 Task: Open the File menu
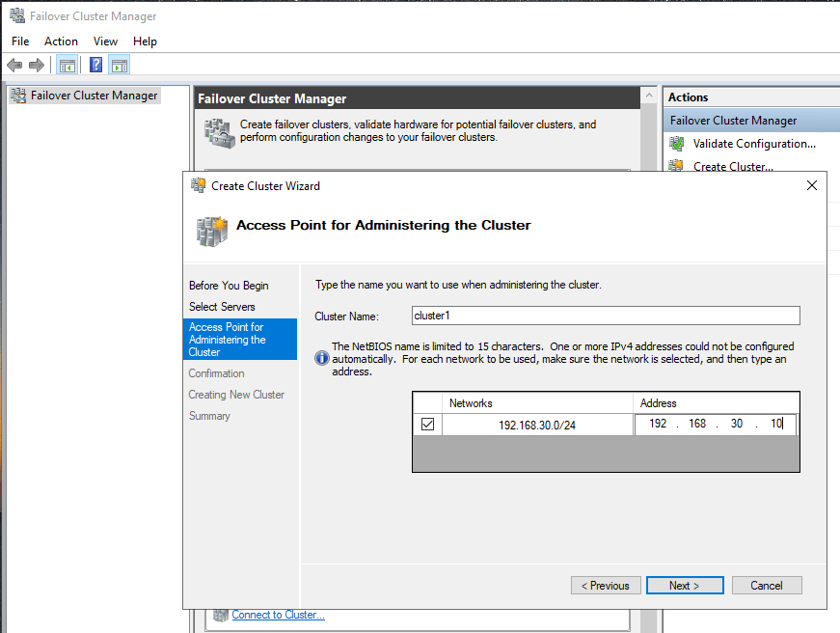click(x=20, y=41)
